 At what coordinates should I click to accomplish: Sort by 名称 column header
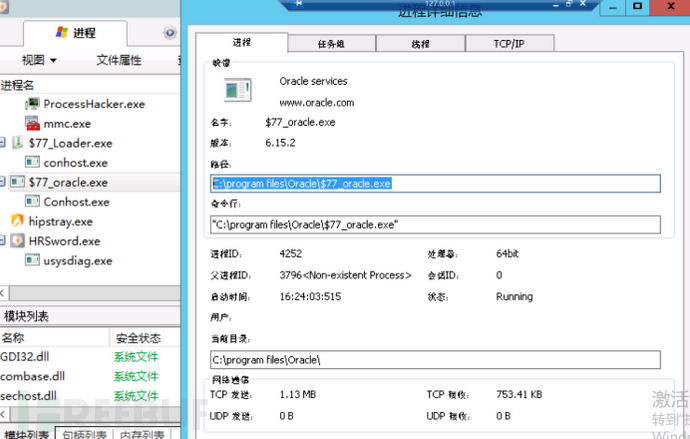(x=55, y=337)
